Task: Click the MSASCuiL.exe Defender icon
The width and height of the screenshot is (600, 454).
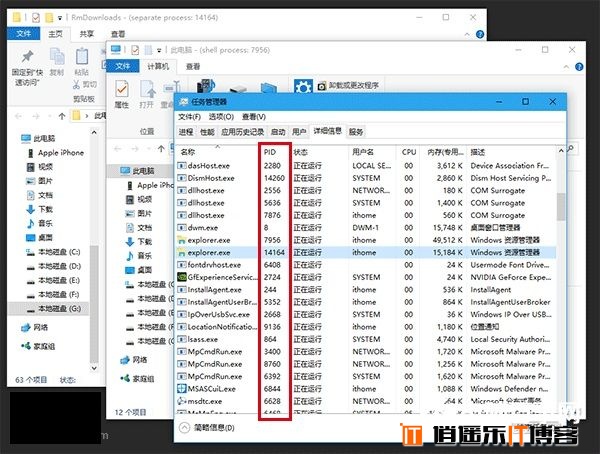Action: coord(182,389)
